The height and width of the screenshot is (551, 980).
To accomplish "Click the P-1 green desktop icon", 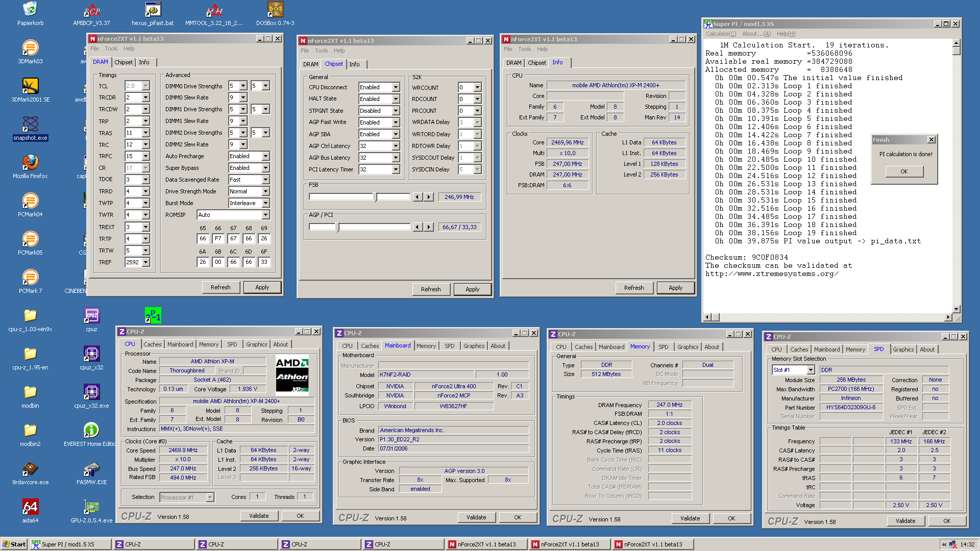I will (153, 315).
